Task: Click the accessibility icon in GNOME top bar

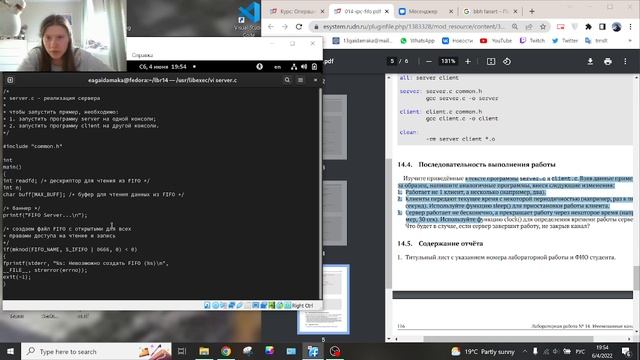Action: [260, 67]
